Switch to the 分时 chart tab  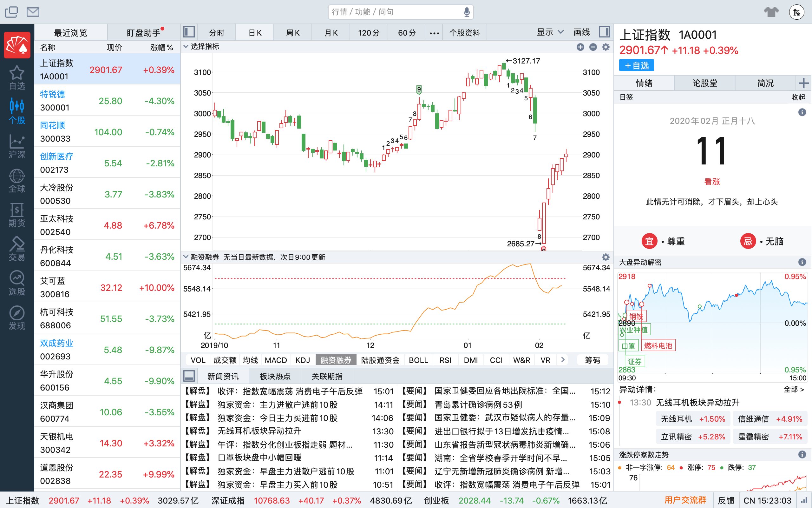216,33
